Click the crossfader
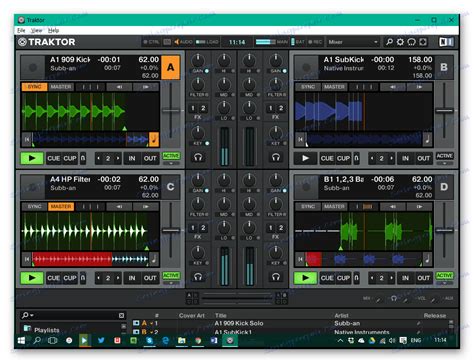474x363 pixels. pyautogui.click(x=236, y=298)
